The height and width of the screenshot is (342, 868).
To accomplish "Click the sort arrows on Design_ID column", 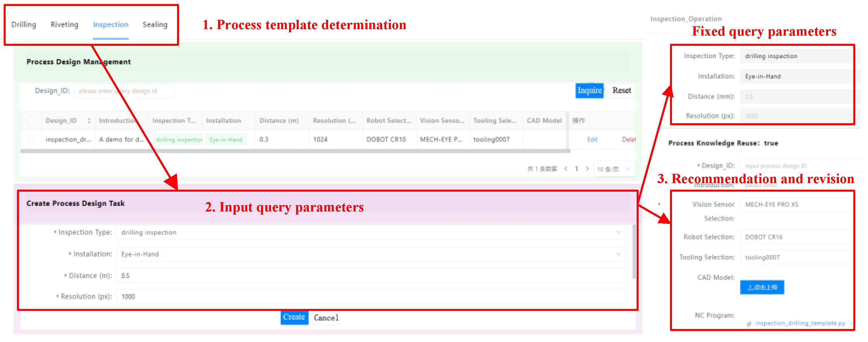I will coord(89,120).
